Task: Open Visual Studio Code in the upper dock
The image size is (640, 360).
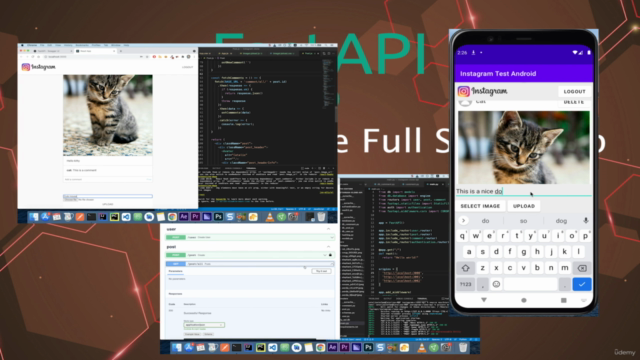Action: (x=126, y=217)
